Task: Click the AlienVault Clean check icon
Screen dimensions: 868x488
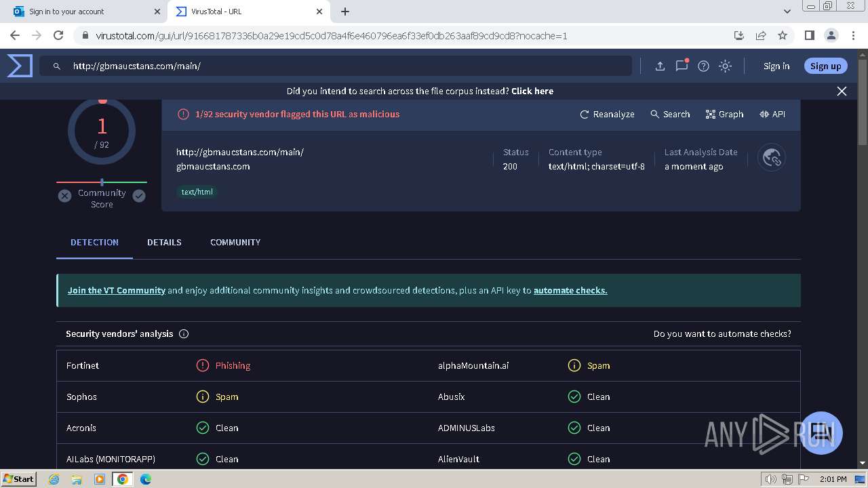Action: point(574,459)
